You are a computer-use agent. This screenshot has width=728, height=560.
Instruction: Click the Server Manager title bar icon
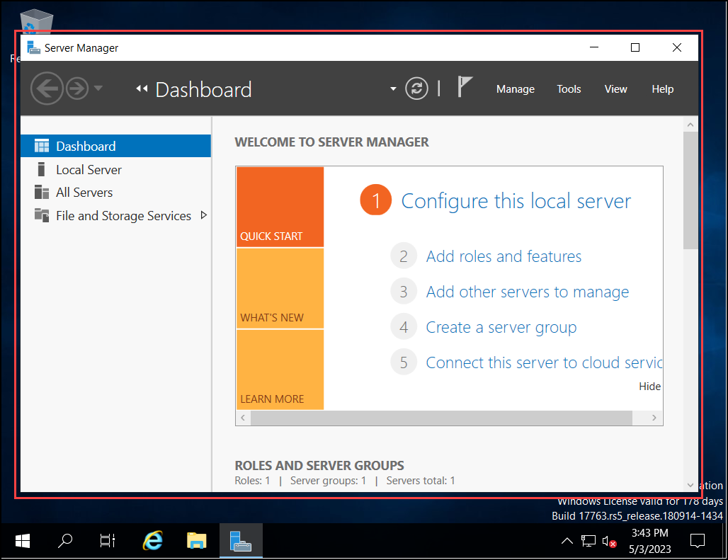(x=33, y=47)
